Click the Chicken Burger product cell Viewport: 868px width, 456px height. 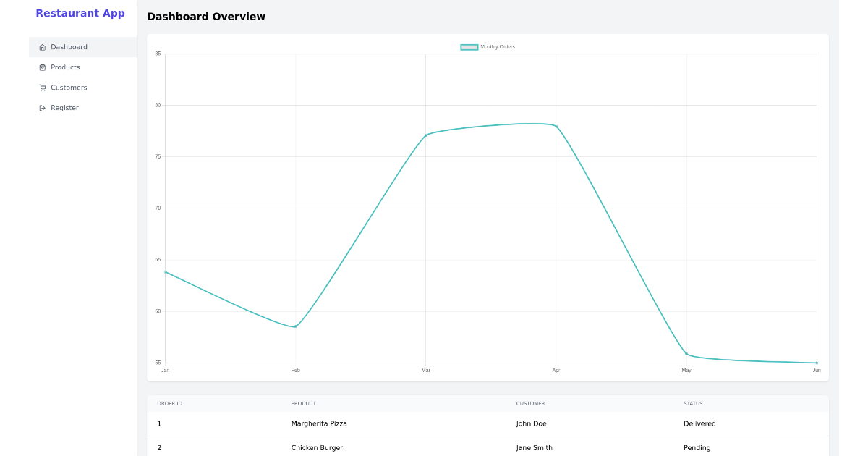[317, 448]
